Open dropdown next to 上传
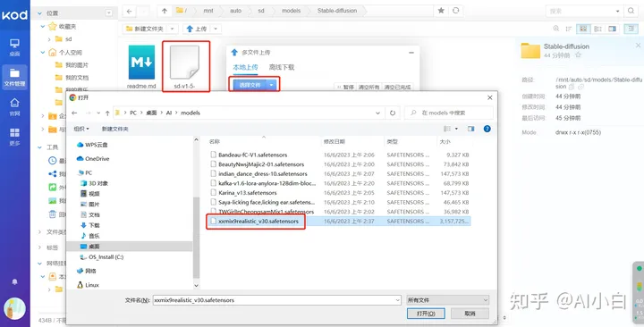 pyautogui.click(x=216, y=29)
